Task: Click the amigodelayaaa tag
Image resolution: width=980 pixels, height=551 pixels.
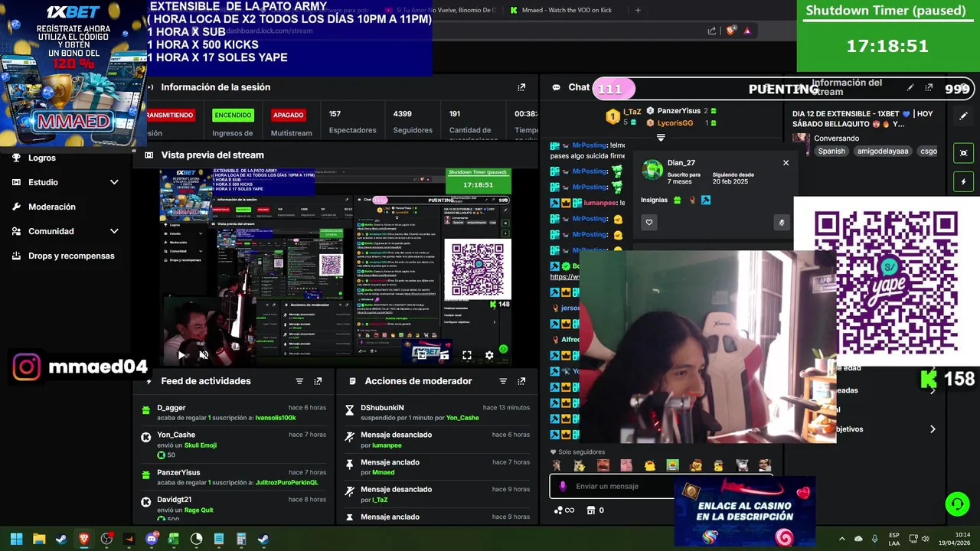Action: tap(883, 151)
